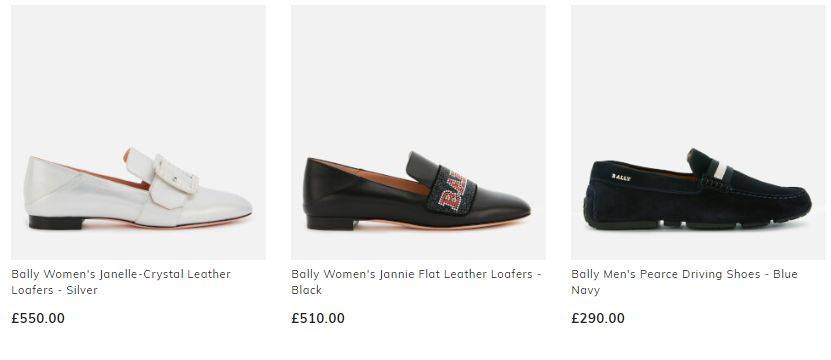Click the heel of the black Jannie loafer

(x=332, y=223)
